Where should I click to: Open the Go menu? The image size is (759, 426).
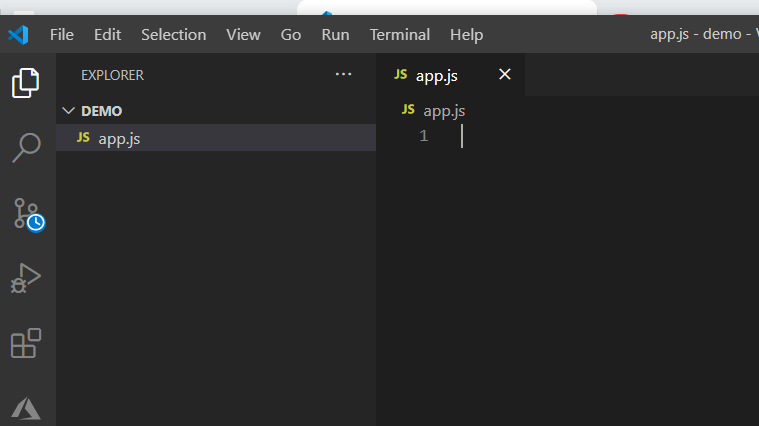[x=291, y=34]
